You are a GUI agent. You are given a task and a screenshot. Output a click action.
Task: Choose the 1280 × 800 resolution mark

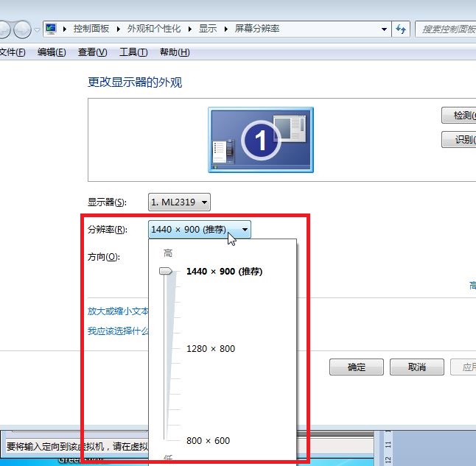tap(210, 348)
